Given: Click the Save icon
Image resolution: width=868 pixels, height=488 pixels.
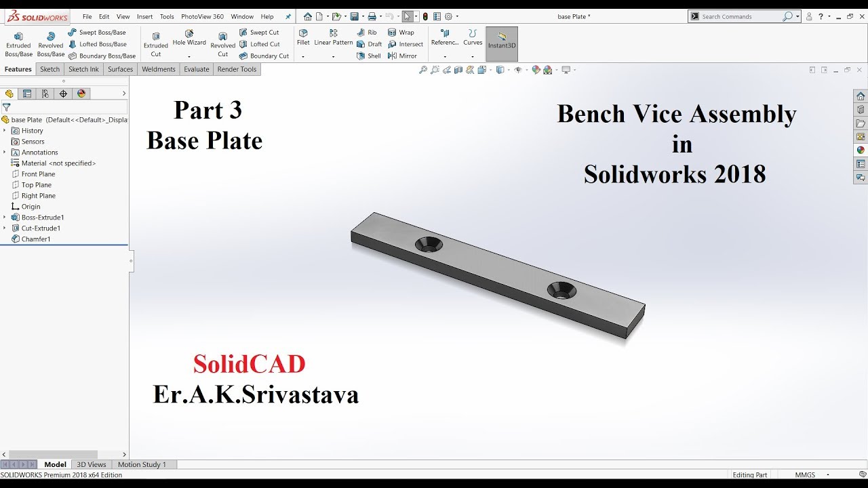Looking at the screenshot, I should (354, 16).
